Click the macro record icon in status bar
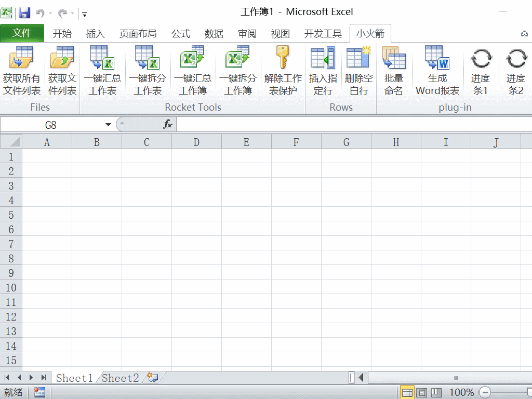Screen dimensions: 532x399 pyautogui.click(x=39, y=393)
